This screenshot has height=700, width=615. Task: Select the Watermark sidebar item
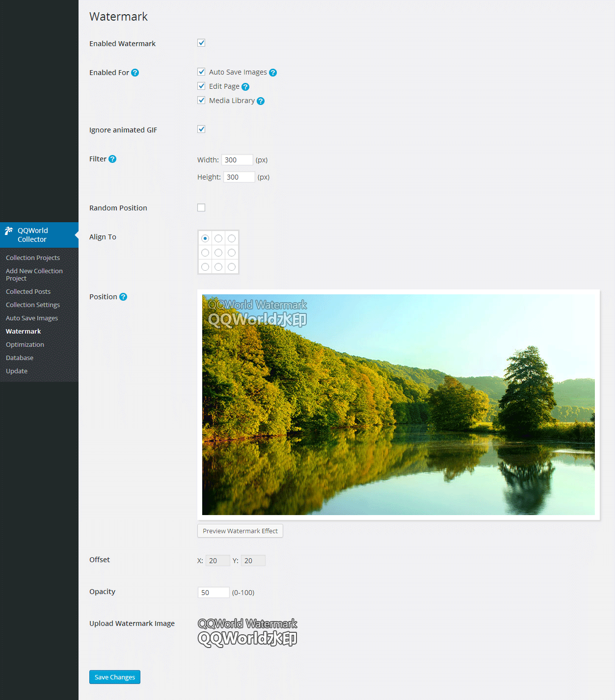click(23, 331)
